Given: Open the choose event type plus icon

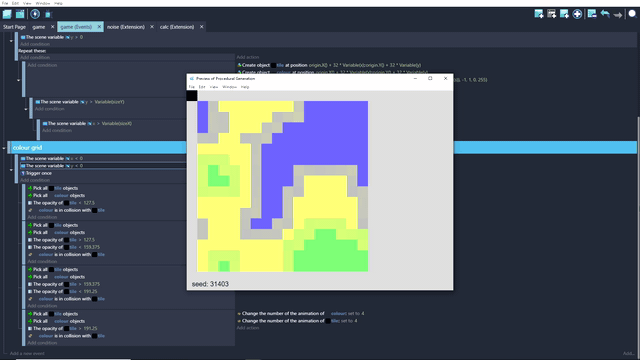Looking at the screenshot, I should (577, 14).
